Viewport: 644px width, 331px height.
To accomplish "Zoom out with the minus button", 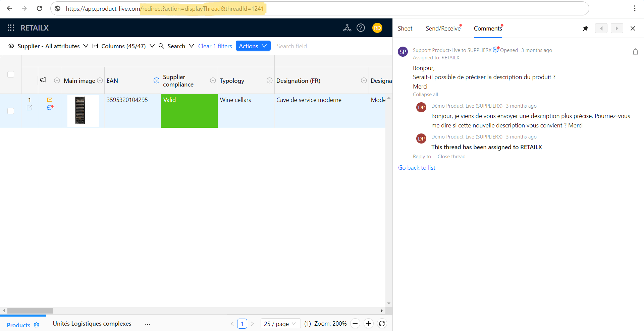I will 355,324.
